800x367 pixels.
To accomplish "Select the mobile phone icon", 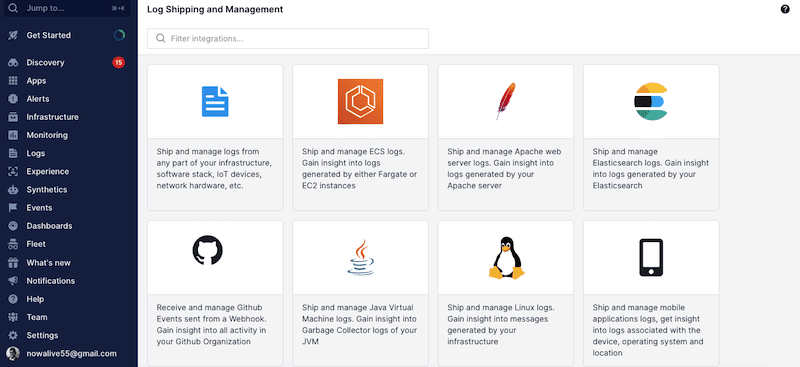I will [651, 258].
